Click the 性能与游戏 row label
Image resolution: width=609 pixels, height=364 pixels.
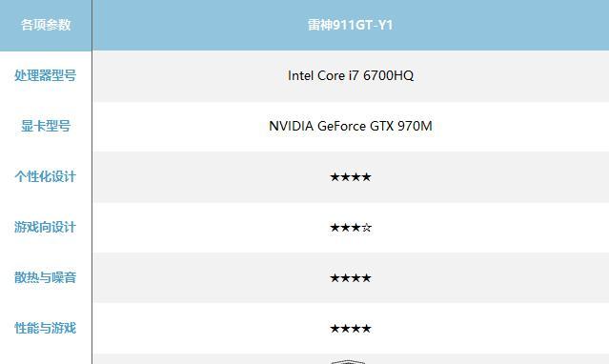[46, 328]
